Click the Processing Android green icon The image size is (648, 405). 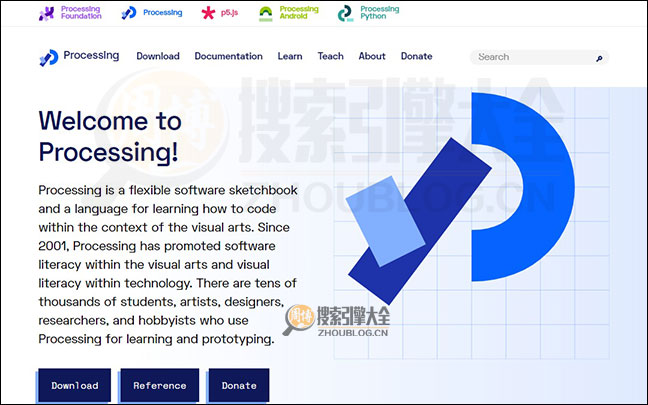266,14
